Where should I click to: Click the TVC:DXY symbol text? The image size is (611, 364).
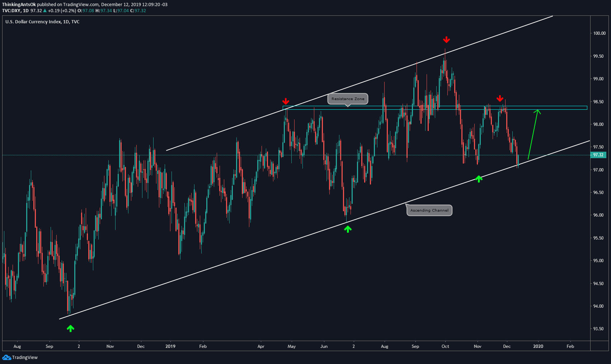coord(11,11)
